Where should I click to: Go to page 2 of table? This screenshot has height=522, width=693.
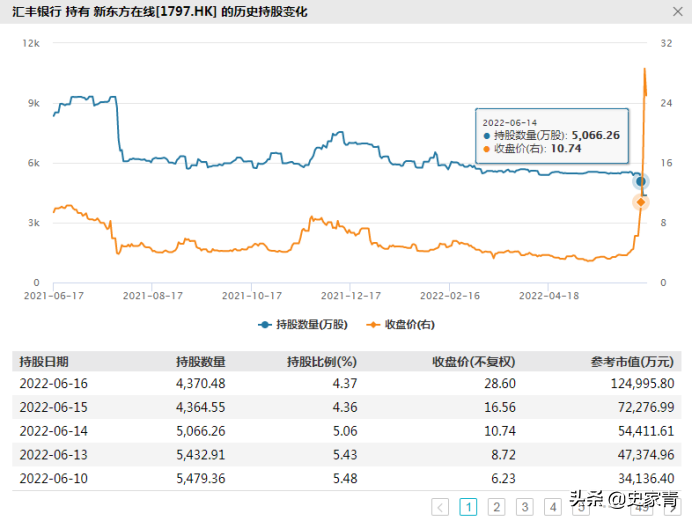coord(496,507)
